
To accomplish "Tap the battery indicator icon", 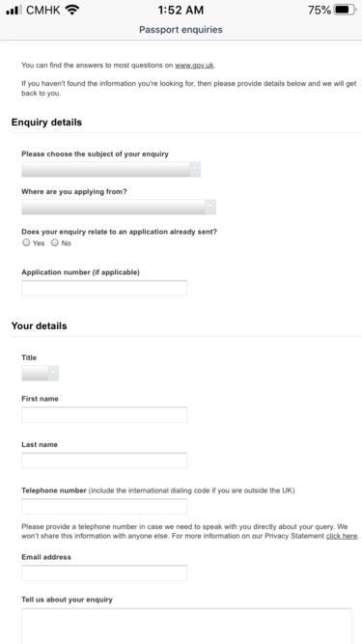I will coord(345,10).
